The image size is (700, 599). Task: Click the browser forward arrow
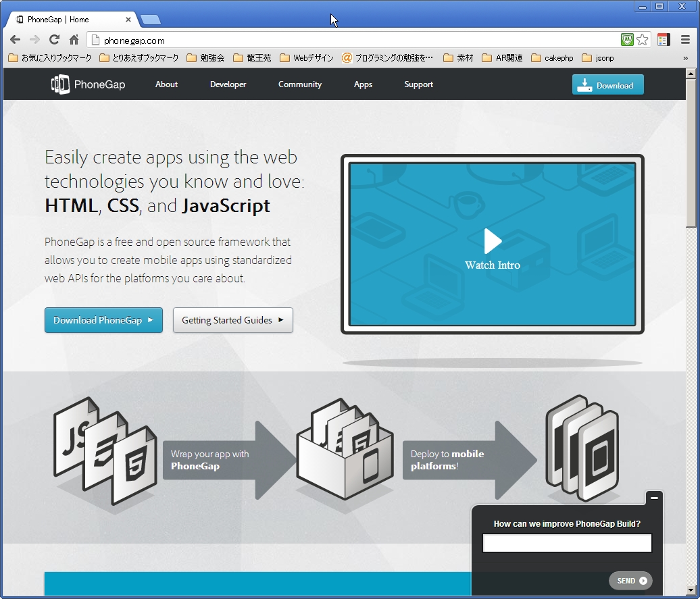tap(34, 40)
